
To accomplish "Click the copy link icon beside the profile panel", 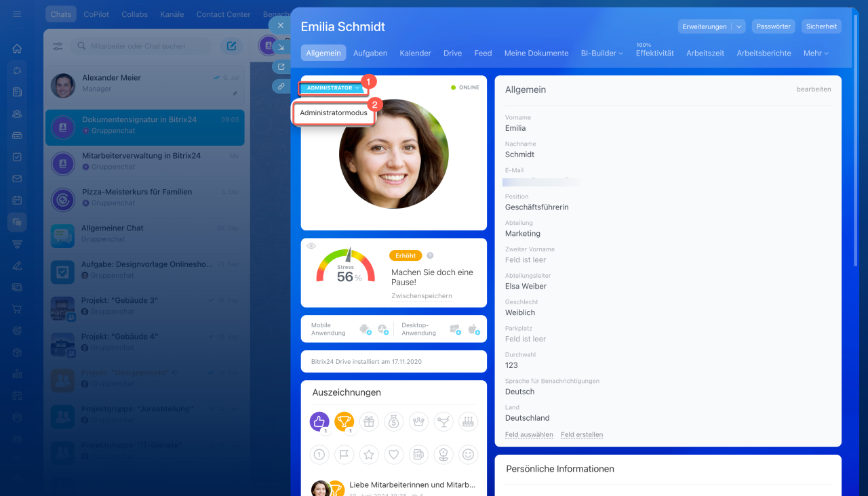I will 281,86.
